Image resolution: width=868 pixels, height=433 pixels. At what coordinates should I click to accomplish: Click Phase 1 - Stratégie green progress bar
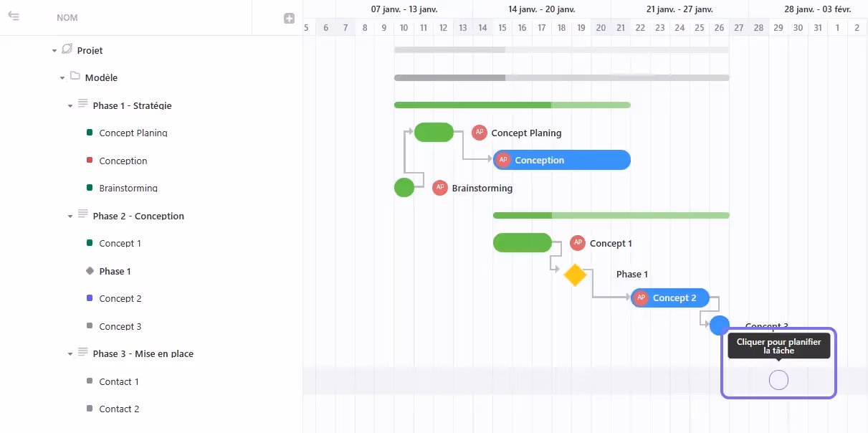pyautogui.click(x=512, y=105)
